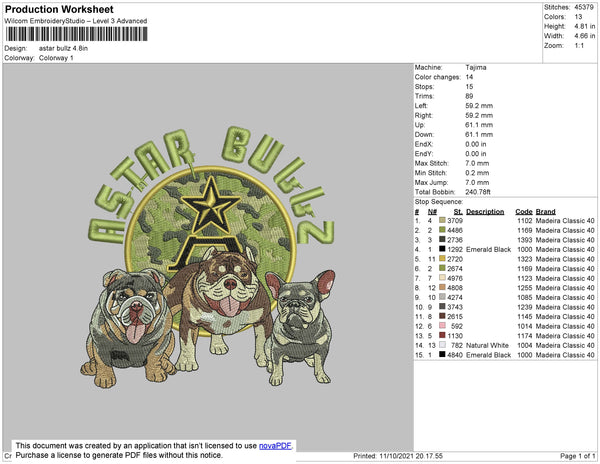Click the Width value '4.66 in'
This screenshot has width=600, height=464.
click(x=584, y=36)
